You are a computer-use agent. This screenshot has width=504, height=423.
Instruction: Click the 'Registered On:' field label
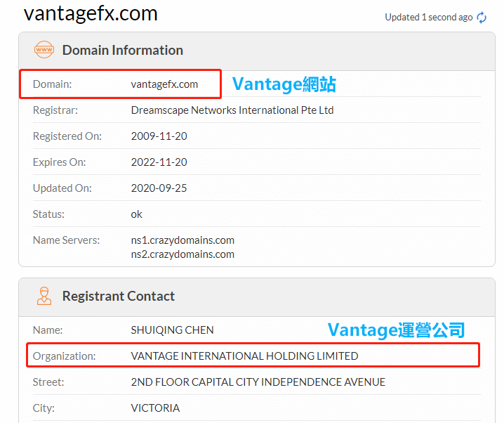pyautogui.click(x=67, y=136)
